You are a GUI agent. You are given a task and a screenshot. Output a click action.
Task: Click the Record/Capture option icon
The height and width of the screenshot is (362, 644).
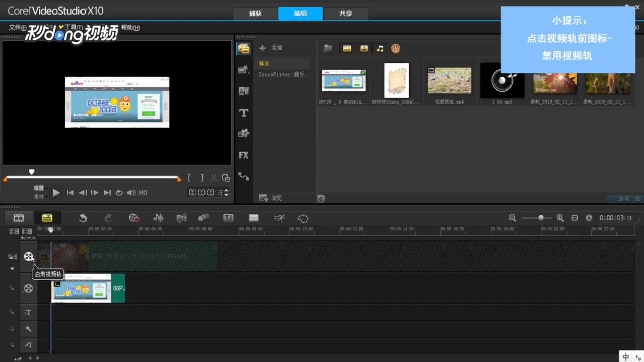(134, 218)
